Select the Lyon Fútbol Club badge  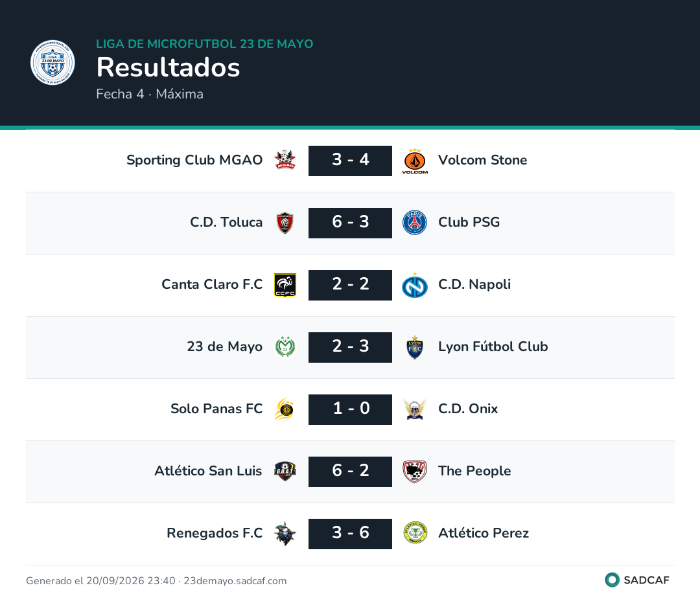(415, 347)
